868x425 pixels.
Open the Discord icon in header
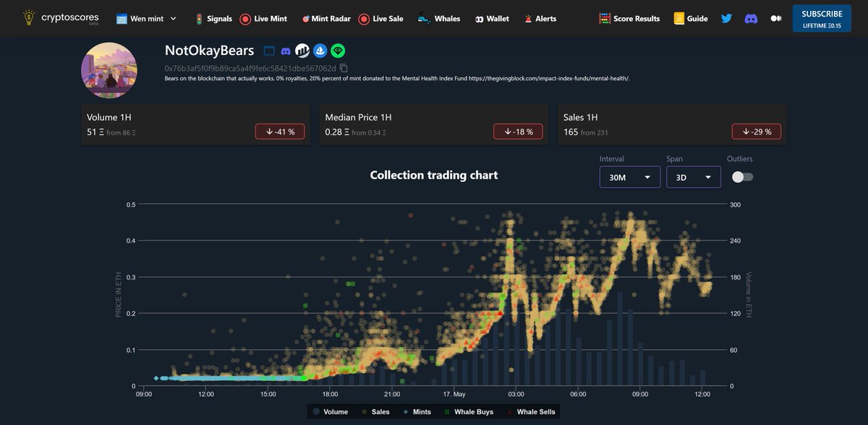point(752,18)
